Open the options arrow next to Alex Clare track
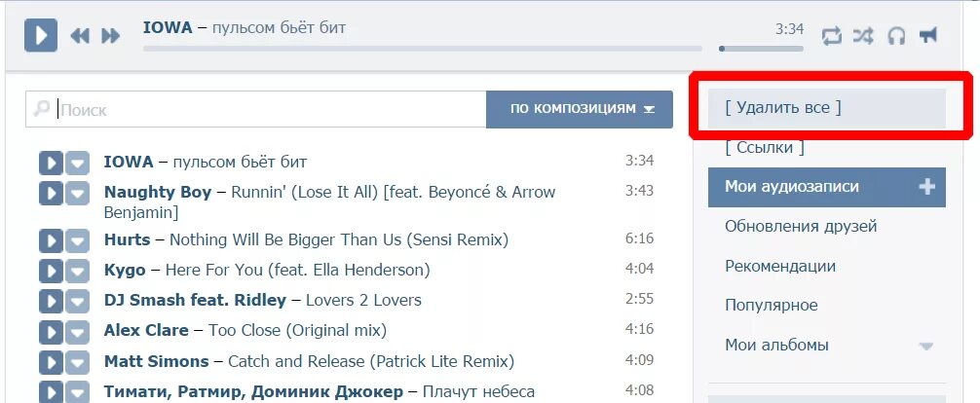This screenshot has width=980, height=403. pos(78,331)
